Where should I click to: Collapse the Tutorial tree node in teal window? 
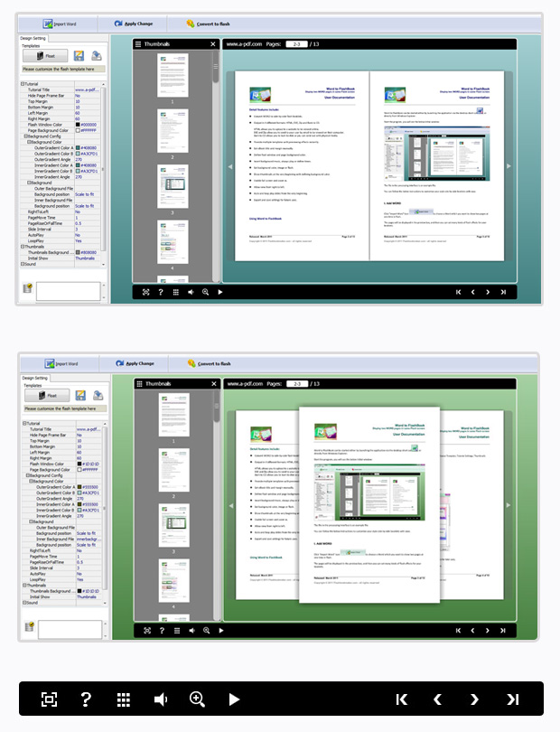[23, 84]
